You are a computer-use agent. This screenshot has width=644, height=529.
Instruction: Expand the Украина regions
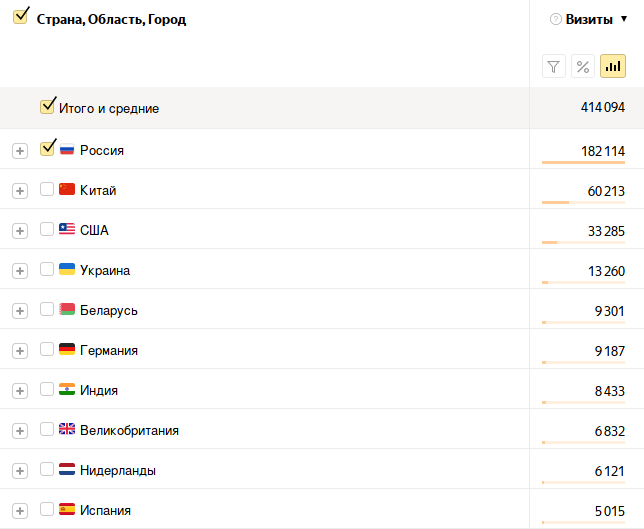pyautogui.click(x=20, y=270)
